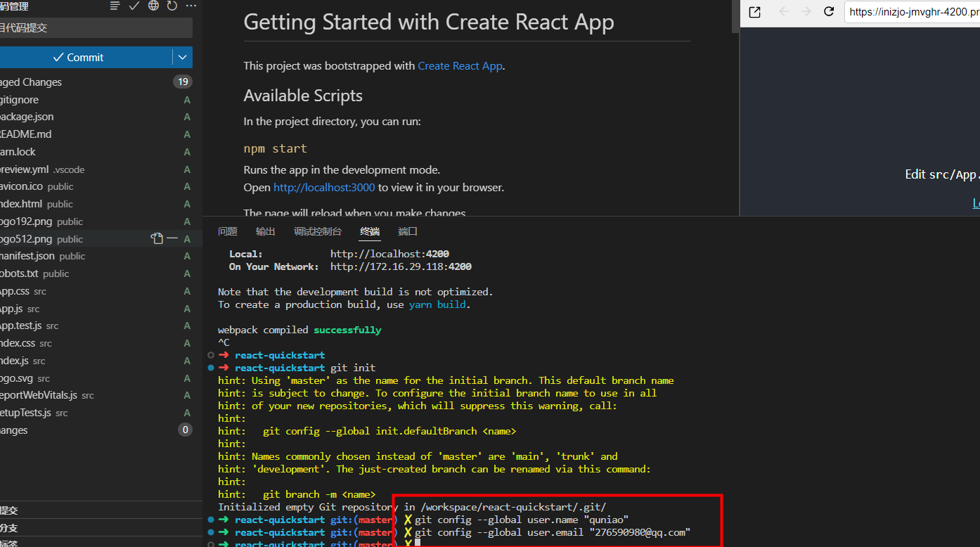Click 'webpack compiled successfully' terminal line
The height and width of the screenshot is (547, 980).
[299, 330]
